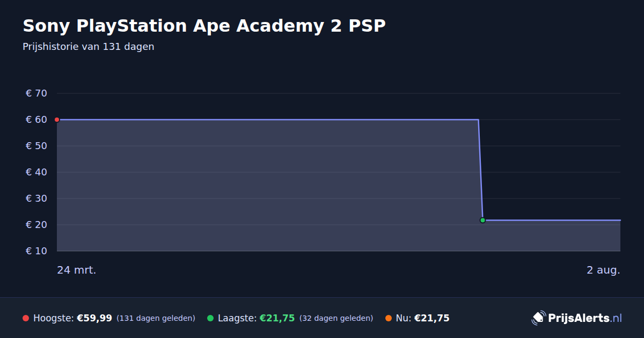Screen dimensions: 644x338
Task: Click the € 70 axis label
Action: click(36, 93)
